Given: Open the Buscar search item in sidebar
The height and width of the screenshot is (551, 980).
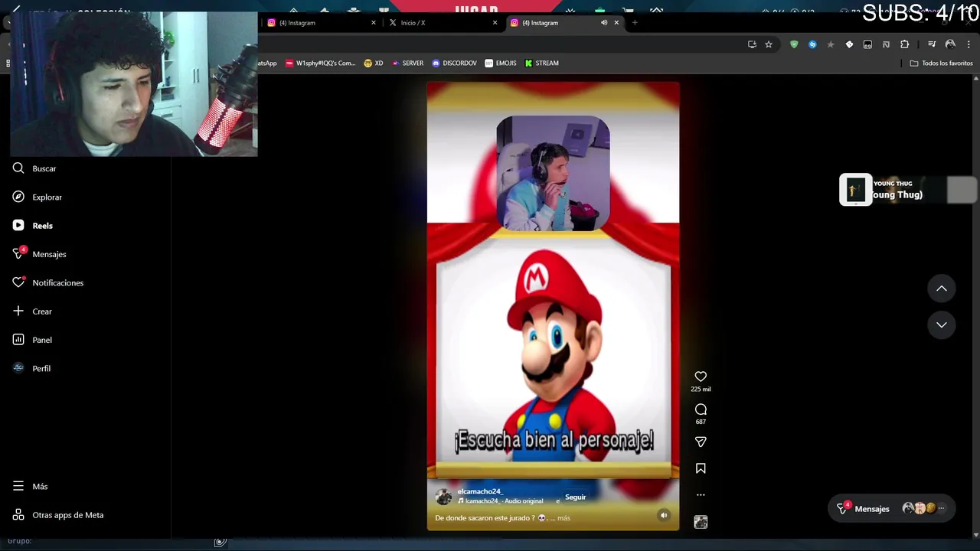Looking at the screenshot, I should click(x=34, y=168).
